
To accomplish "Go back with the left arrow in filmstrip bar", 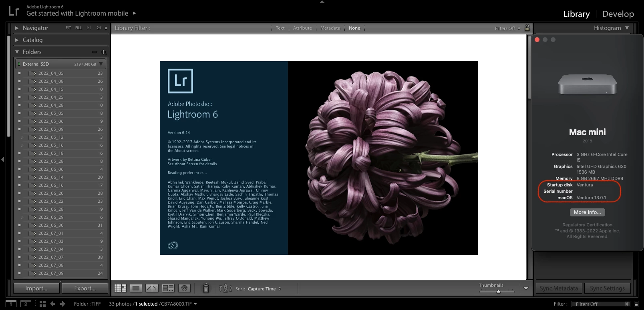I will click(53, 304).
